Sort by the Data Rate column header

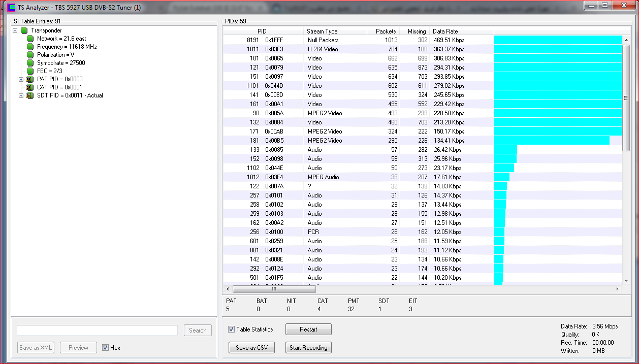coord(445,31)
